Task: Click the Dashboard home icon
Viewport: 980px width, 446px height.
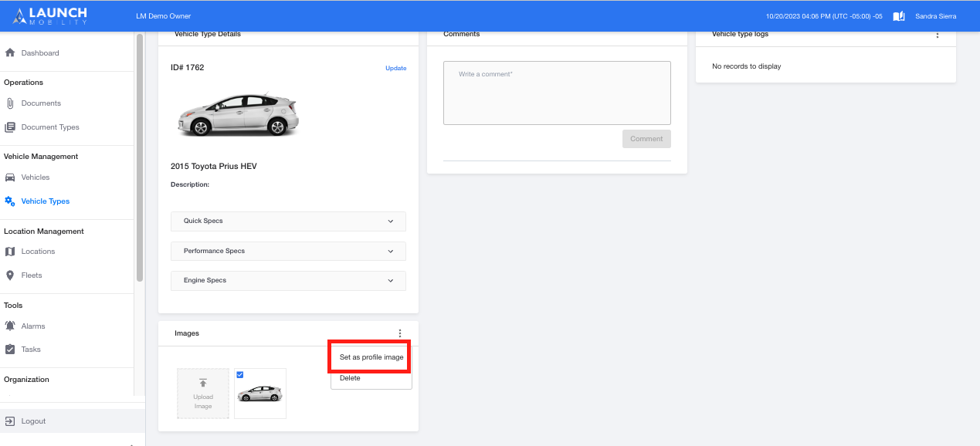Action: point(10,53)
